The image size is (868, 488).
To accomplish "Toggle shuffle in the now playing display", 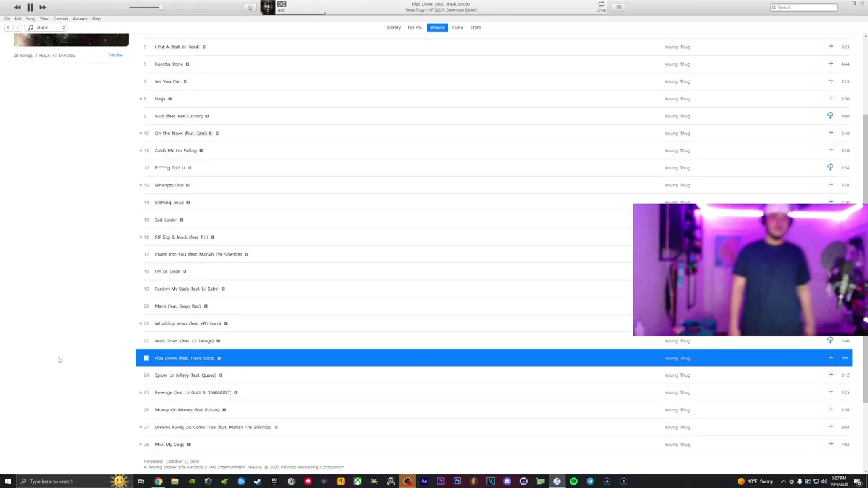I will click(281, 4).
